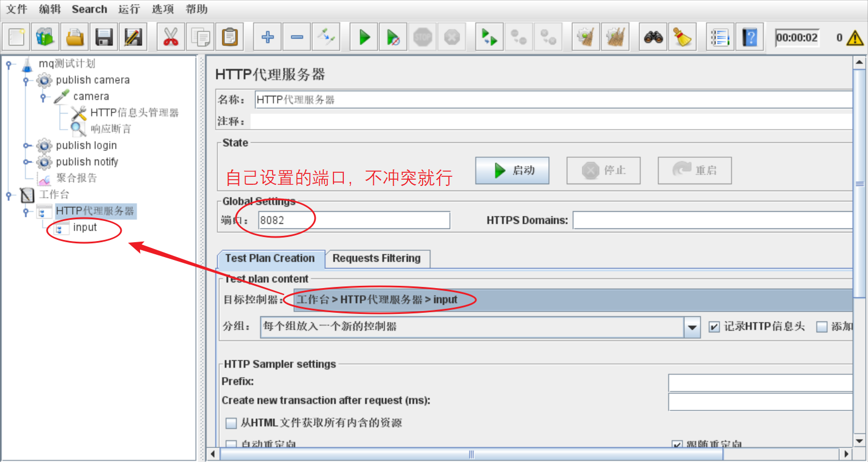Select the input node in tree
Screen dimensions: 868x462
click(85, 228)
